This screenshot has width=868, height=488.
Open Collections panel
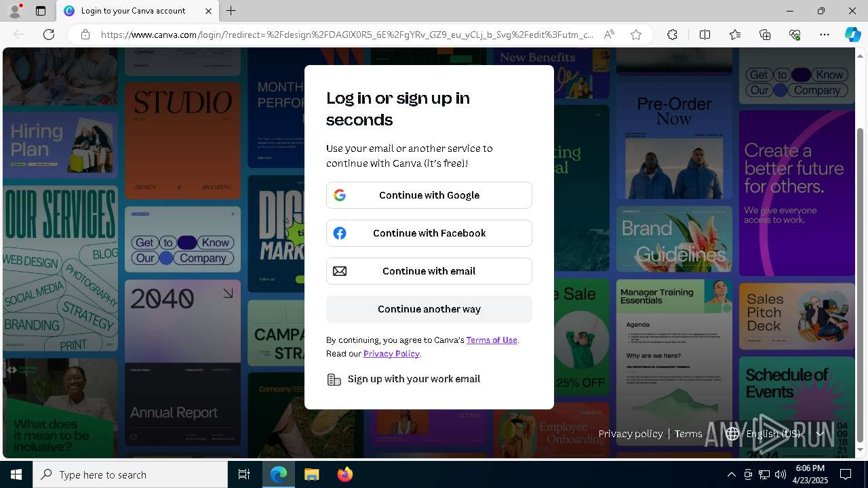tap(765, 35)
